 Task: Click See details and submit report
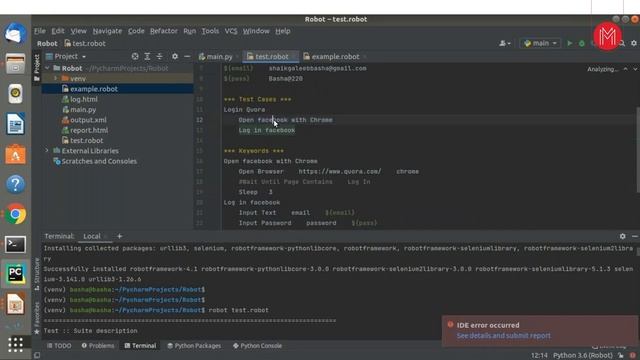pyautogui.click(x=503, y=336)
